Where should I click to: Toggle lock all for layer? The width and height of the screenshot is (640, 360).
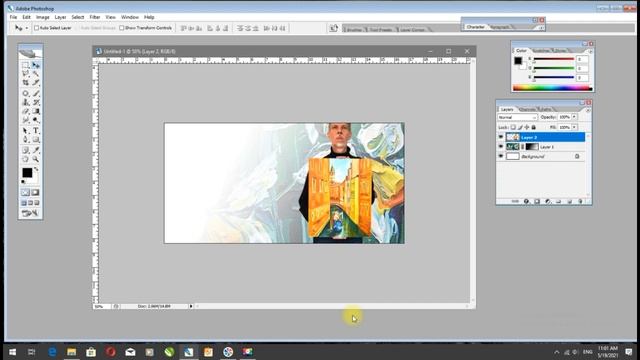pos(533,127)
